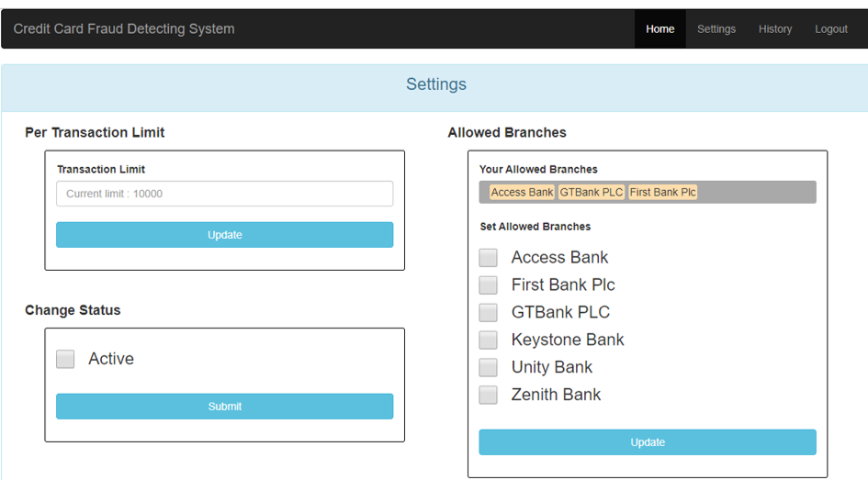Click Update under Transaction Limit
This screenshot has width=868, height=480.
tap(225, 234)
